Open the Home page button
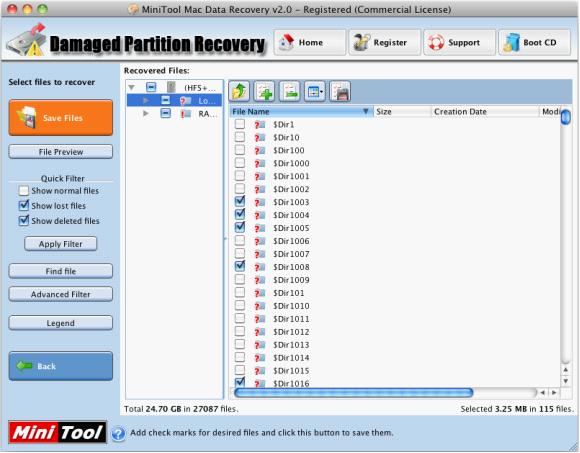This screenshot has height=453, width=580. (310, 43)
